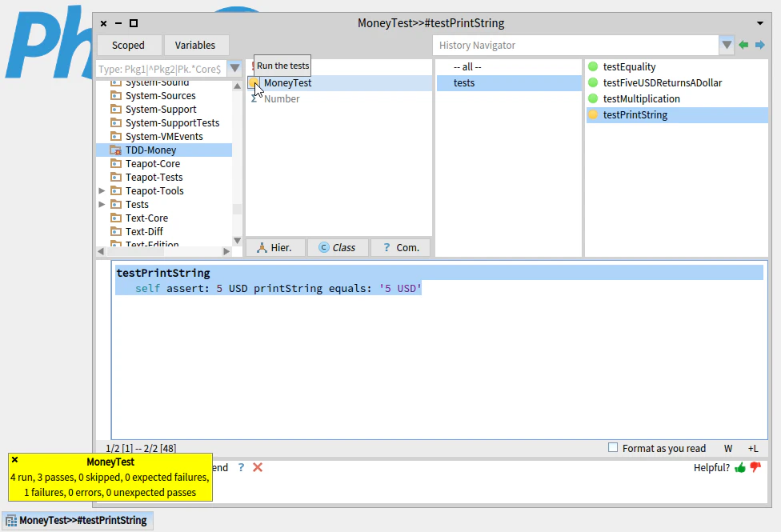The height and width of the screenshot is (532, 781).
Task: Select the -- all -- protocol
Action: coord(509,66)
